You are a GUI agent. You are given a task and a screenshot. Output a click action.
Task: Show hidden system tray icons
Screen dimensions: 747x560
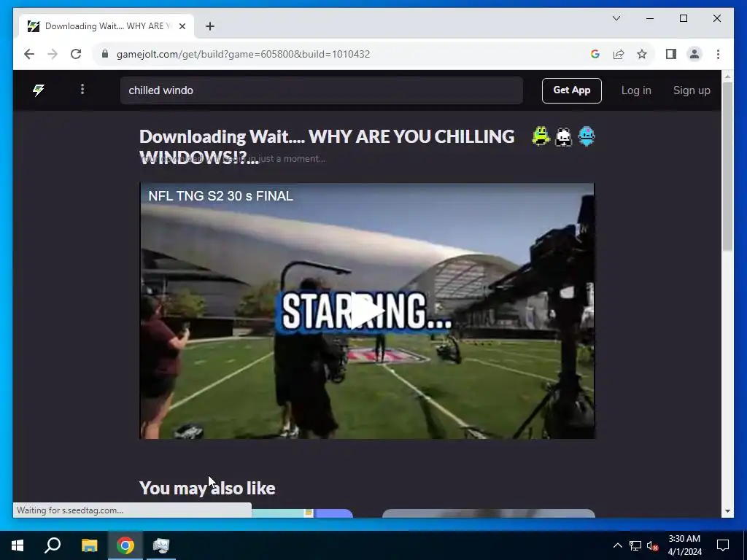[x=617, y=545]
